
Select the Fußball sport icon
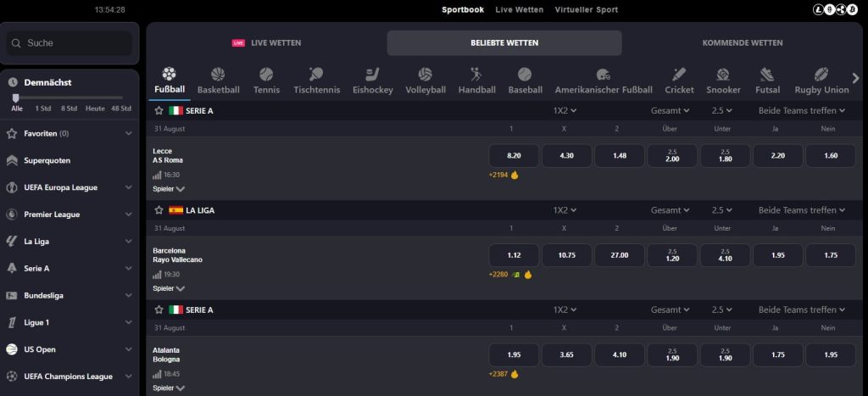(x=169, y=74)
